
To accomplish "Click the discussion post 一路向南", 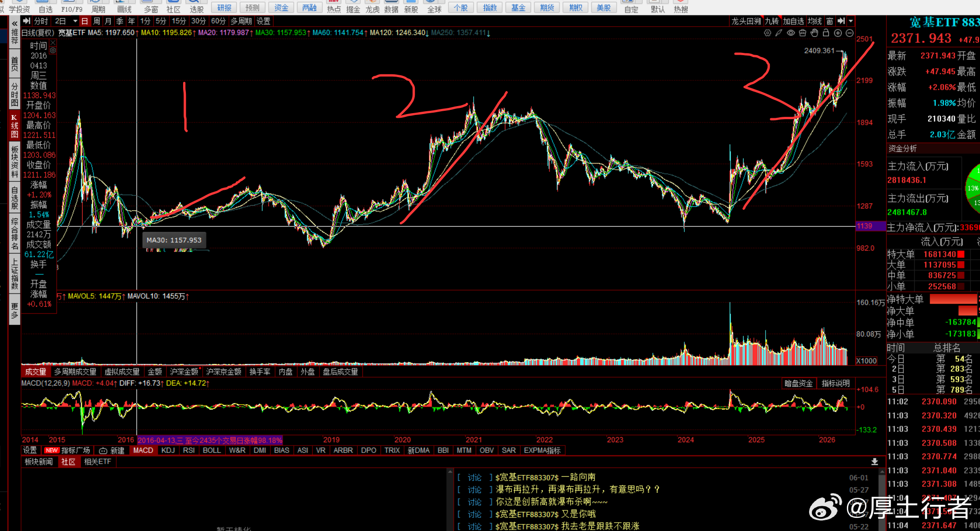I will [x=546, y=477].
